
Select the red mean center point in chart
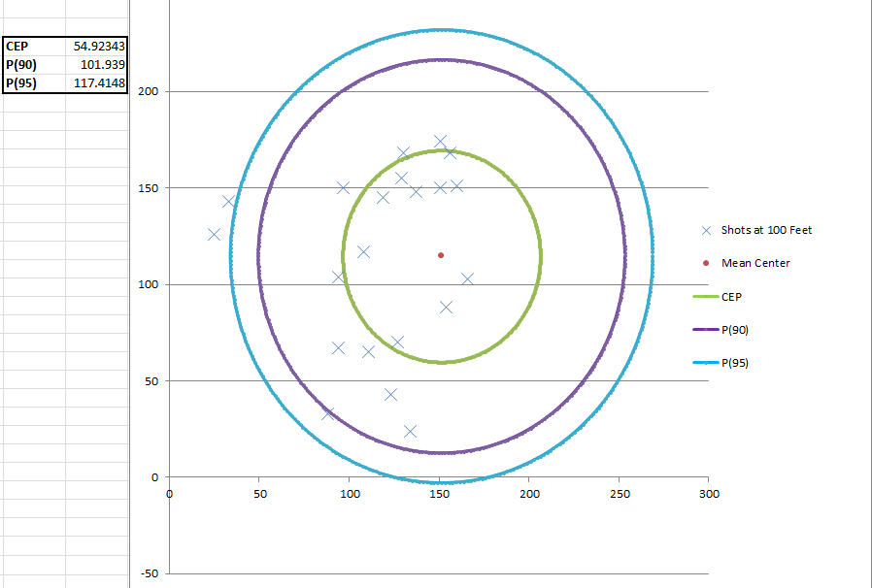441,255
